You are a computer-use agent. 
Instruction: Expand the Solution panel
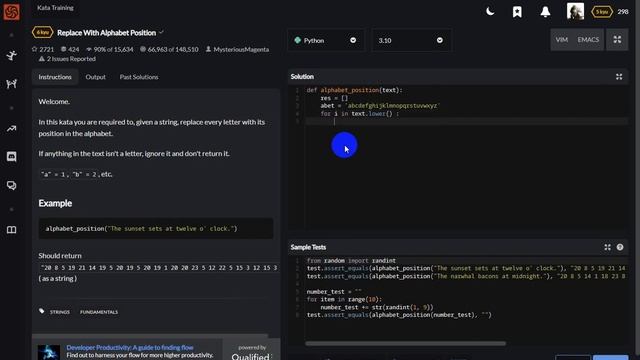click(x=619, y=77)
